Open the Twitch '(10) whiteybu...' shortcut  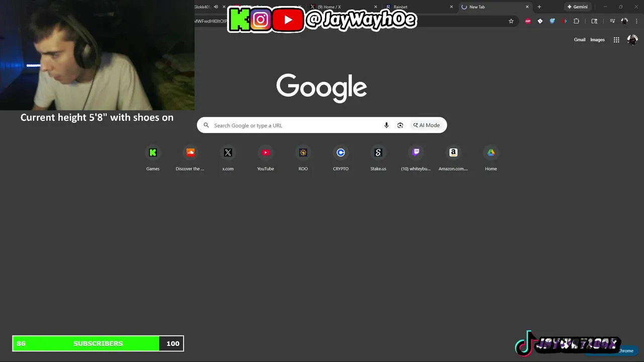coord(416,158)
